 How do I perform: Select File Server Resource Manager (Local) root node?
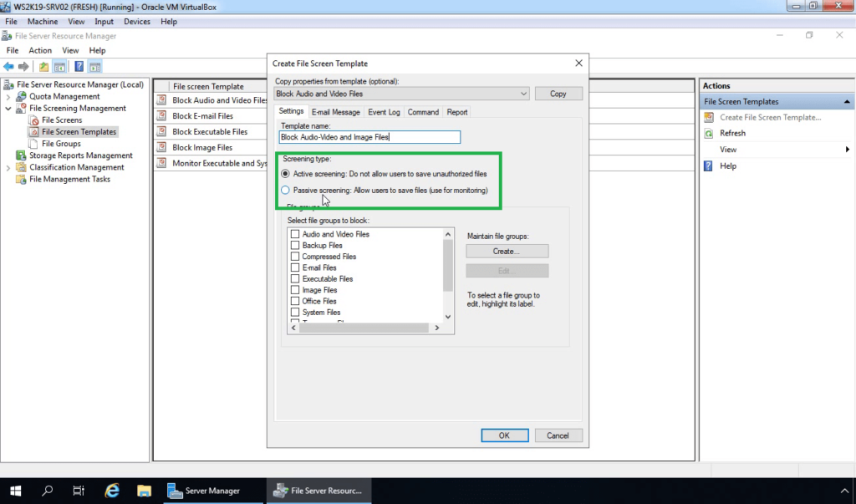79,84
